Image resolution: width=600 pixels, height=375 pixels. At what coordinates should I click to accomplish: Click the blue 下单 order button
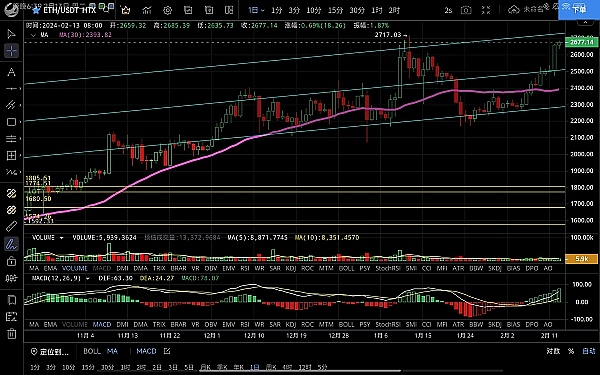pos(579,10)
